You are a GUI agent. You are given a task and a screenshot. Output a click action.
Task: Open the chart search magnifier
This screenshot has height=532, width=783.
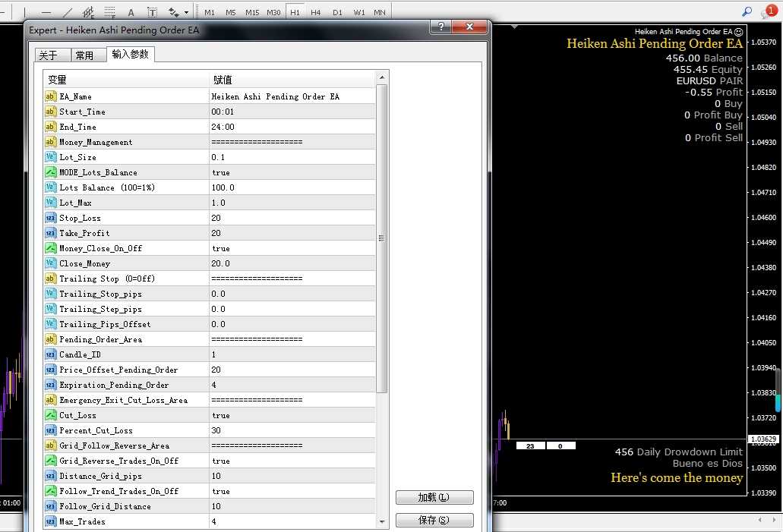(747, 11)
